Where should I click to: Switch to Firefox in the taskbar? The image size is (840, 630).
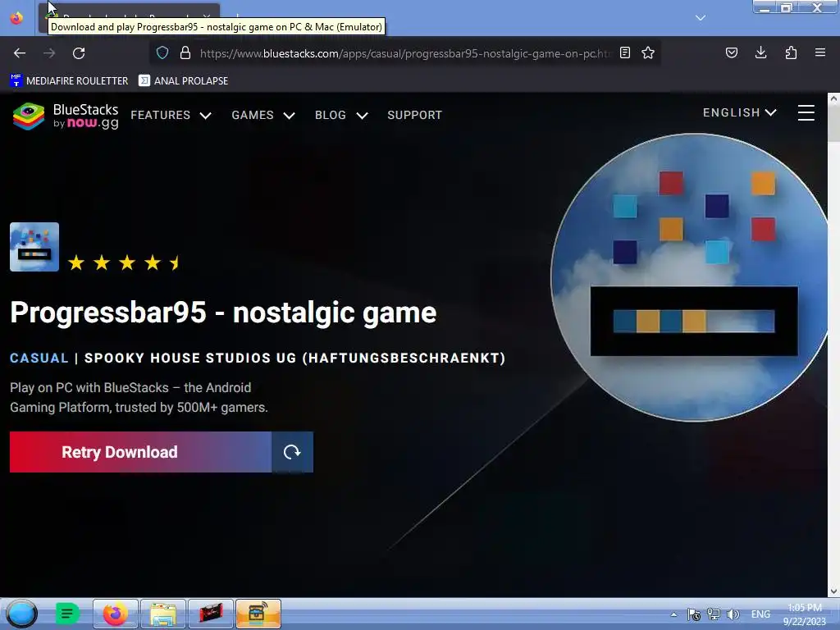pyautogui.click(x=115, y=614)
